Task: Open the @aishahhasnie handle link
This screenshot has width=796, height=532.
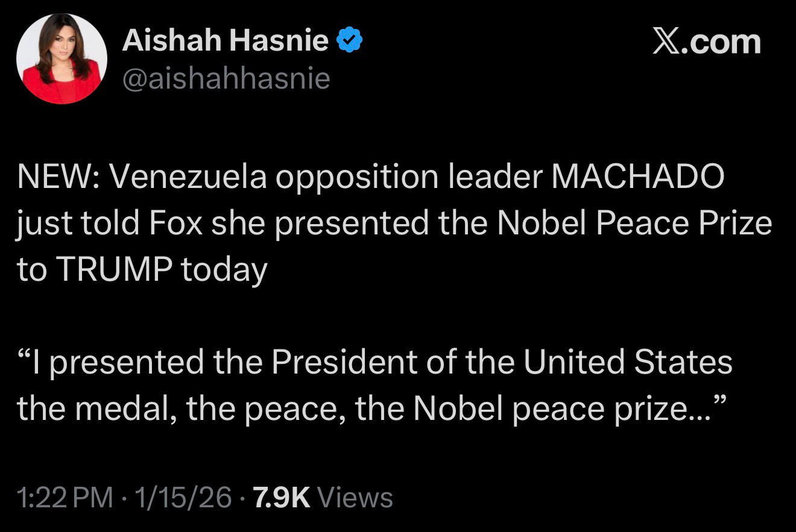Action: click(226, 78)
